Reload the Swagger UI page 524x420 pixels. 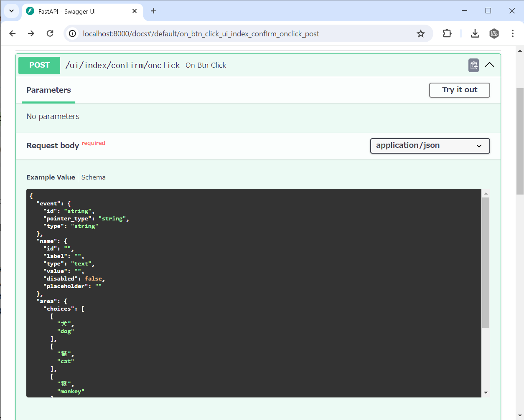tap(50, 33)
